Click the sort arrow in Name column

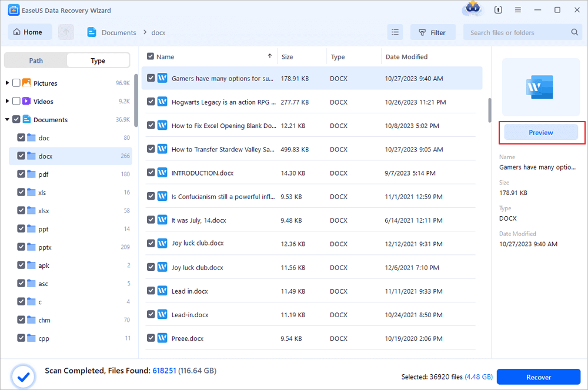270,56
